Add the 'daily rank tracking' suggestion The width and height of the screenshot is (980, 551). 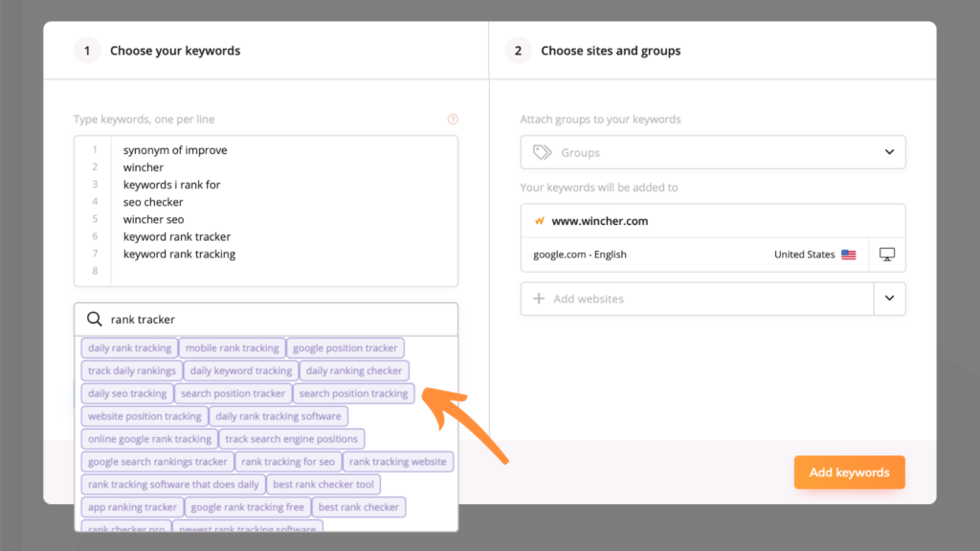click(x=129, y=348)
